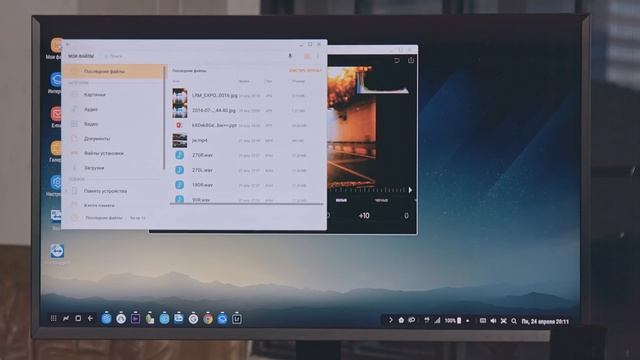Click the share icon in photo editor
The width and height of the screenshot is (640, 360).
(411, 60)
